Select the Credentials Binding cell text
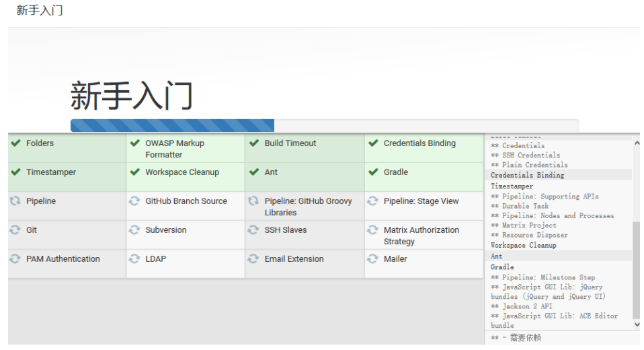Screen dimensions: 644x350 pos(419,143)
